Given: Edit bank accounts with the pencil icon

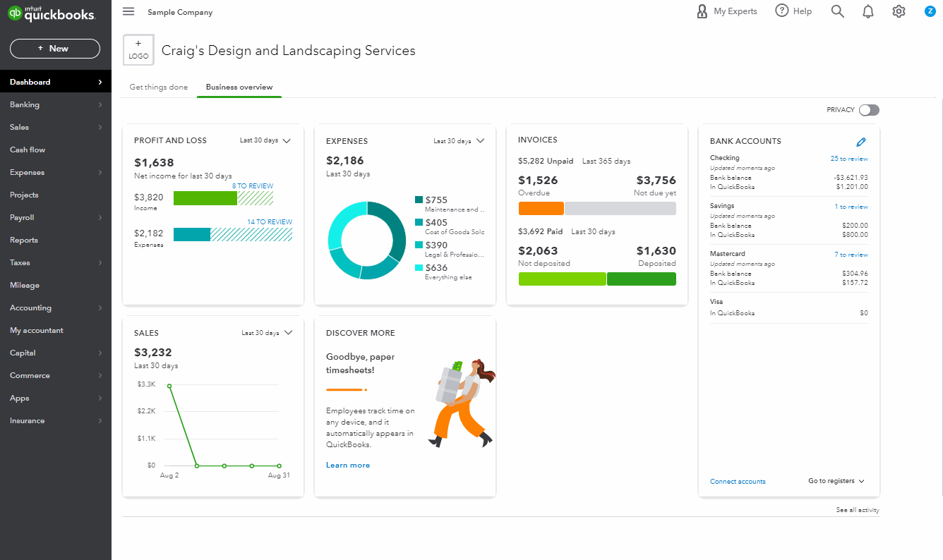Looking at the screenshot, I should [x=860, y=142].
